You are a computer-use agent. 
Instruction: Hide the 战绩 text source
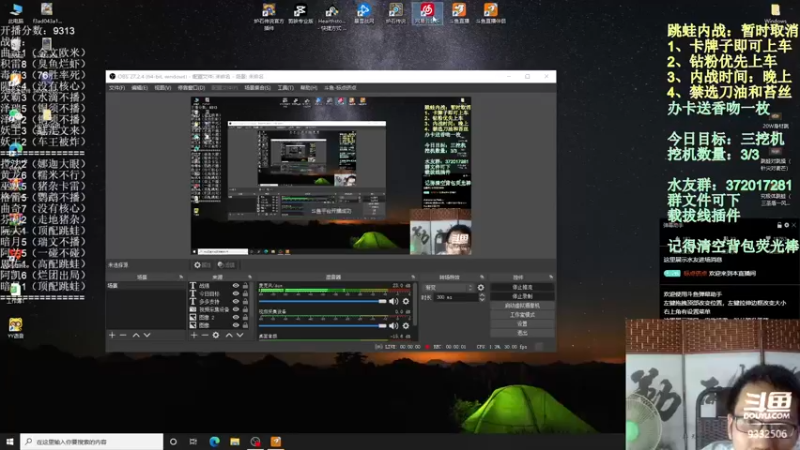(x=236, y=286)
